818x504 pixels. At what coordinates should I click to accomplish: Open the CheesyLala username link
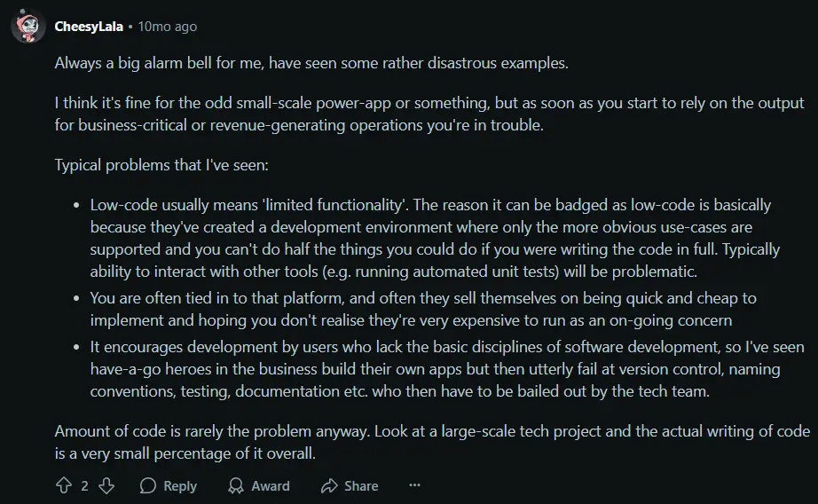point(89,26)
